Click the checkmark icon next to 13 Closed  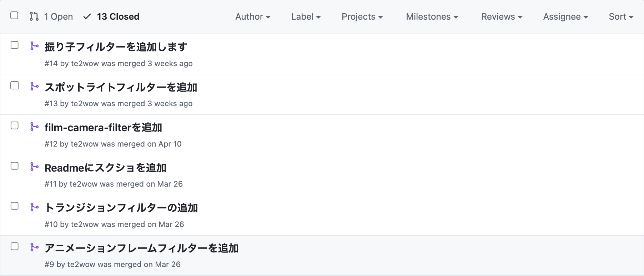[87, 16]
